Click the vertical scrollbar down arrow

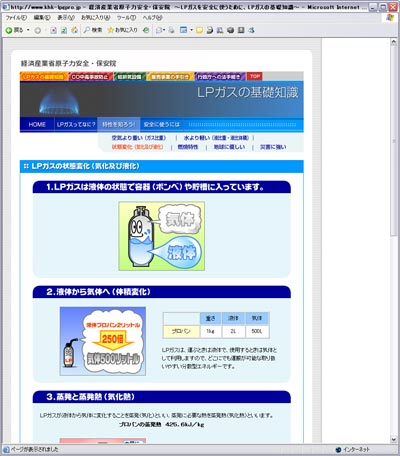pos(394,440)
